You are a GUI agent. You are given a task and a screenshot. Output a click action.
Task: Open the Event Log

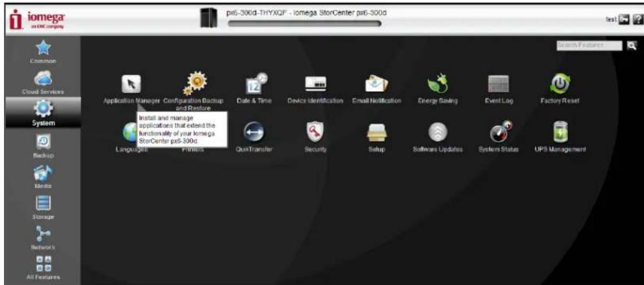tap(498, 84)
